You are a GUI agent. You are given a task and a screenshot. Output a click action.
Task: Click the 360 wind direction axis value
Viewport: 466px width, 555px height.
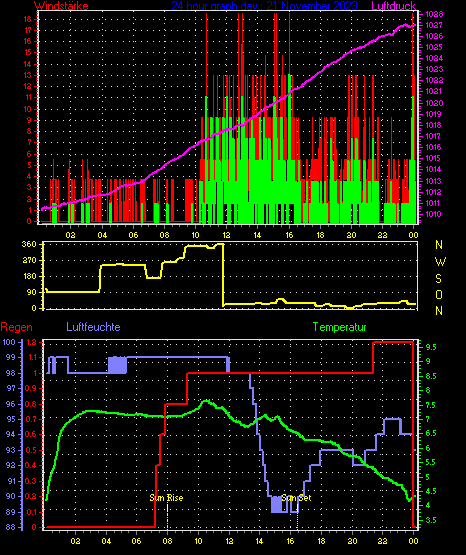[29, 244]
